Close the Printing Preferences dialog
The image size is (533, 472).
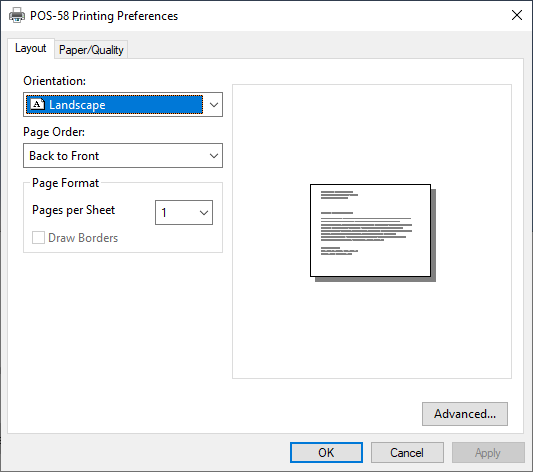point(517,15)
